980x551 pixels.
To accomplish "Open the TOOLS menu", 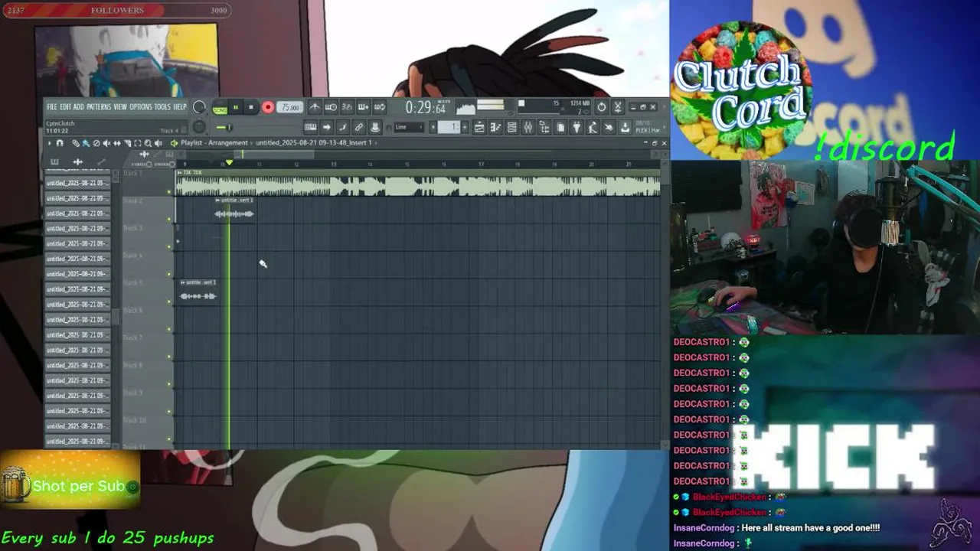I will click(162, 106).
